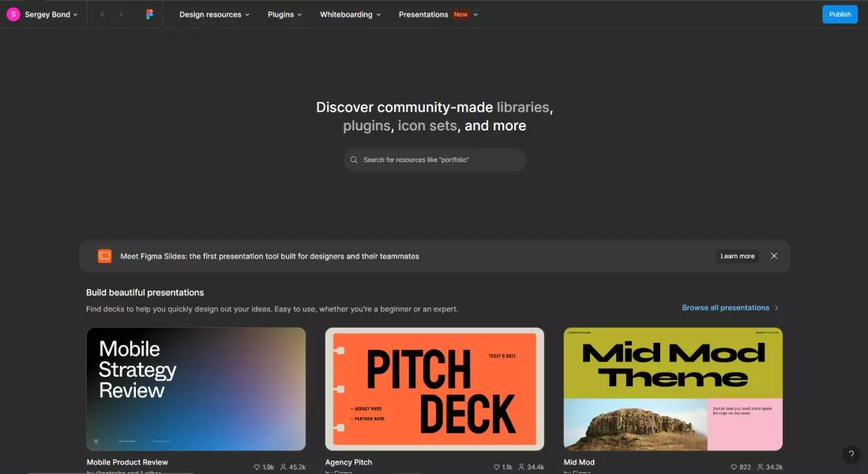
Task: Click the Mobile Product Review title
Action: [127, 462]
